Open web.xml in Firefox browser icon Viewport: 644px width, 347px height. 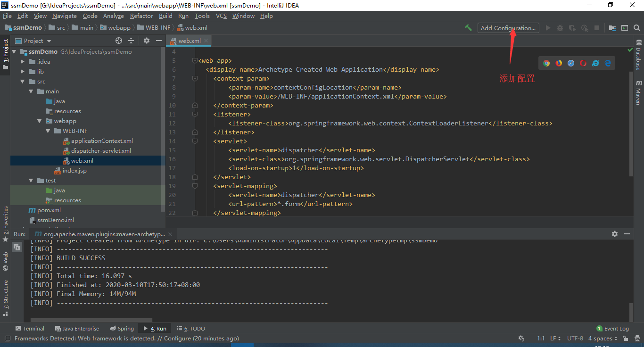[x=559, y=63]
